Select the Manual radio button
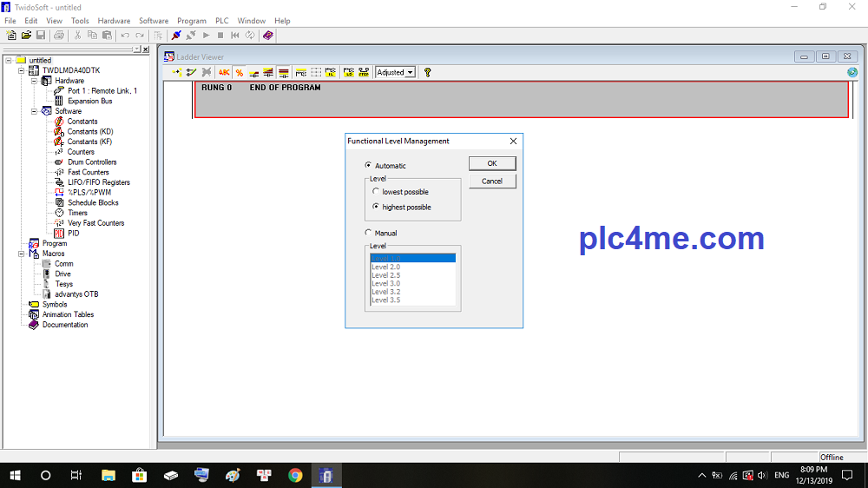Viewport: 868px width, 488px height. click(369, 233)
